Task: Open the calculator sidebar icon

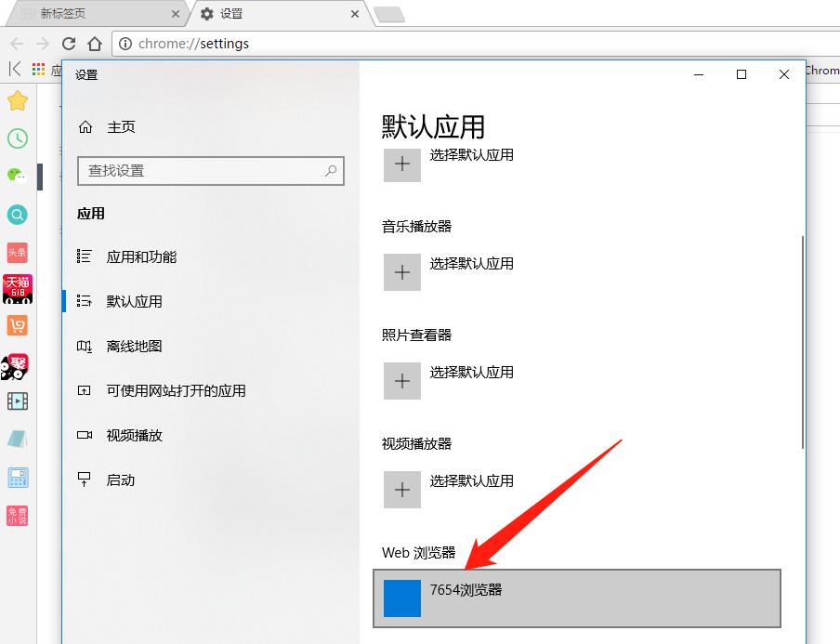Action: (18, 477)
